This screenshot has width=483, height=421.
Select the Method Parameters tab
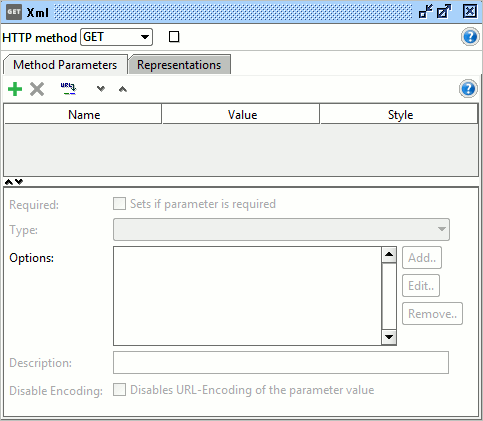(x=65, y=65)
